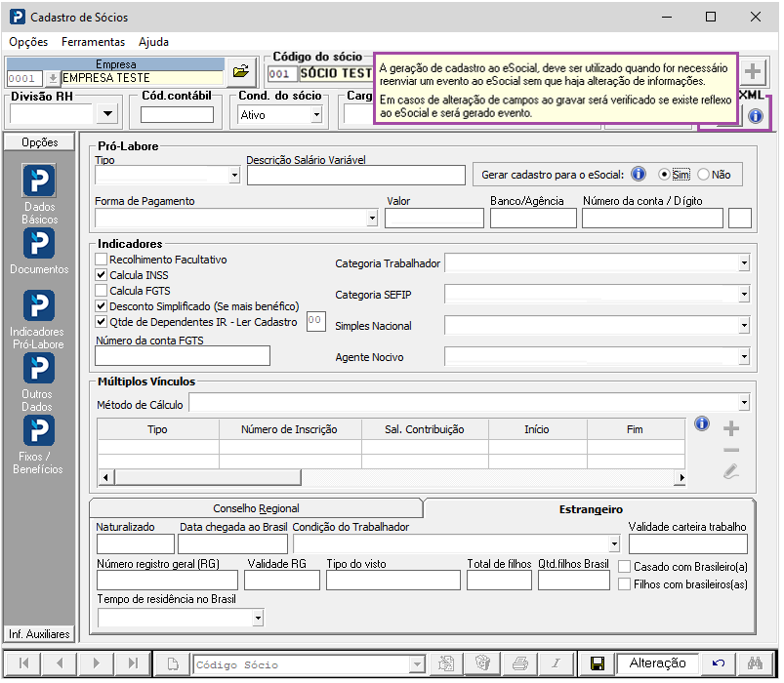
Task: Click info icon beside Gerar cadastro para o eSocial
Action: 638,174
